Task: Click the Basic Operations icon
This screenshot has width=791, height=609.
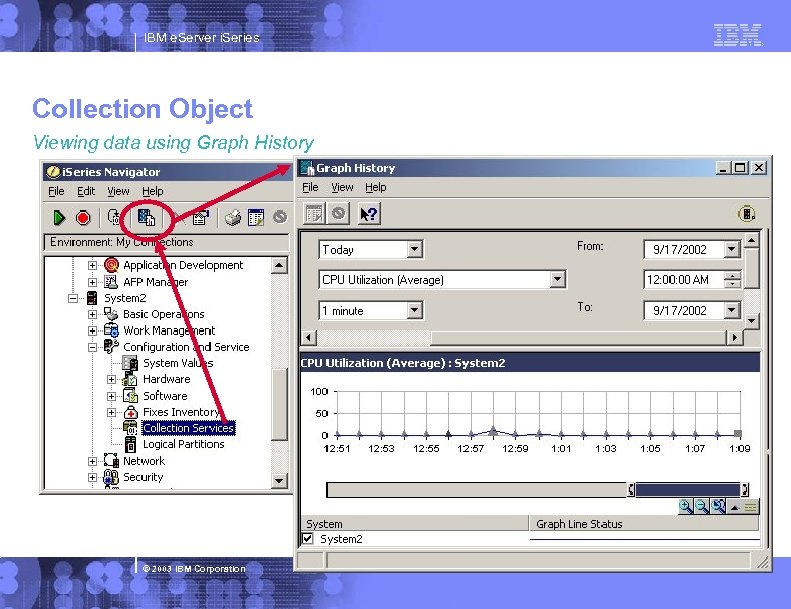Action: coord(111,314)
